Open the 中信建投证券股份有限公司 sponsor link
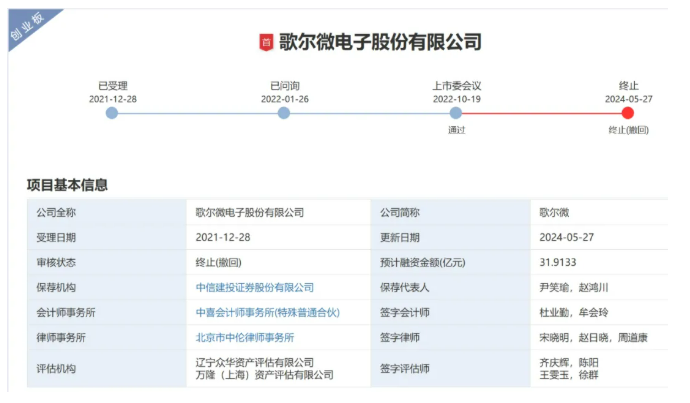Viewport: 690px width, 403px height. click(255, 288)
